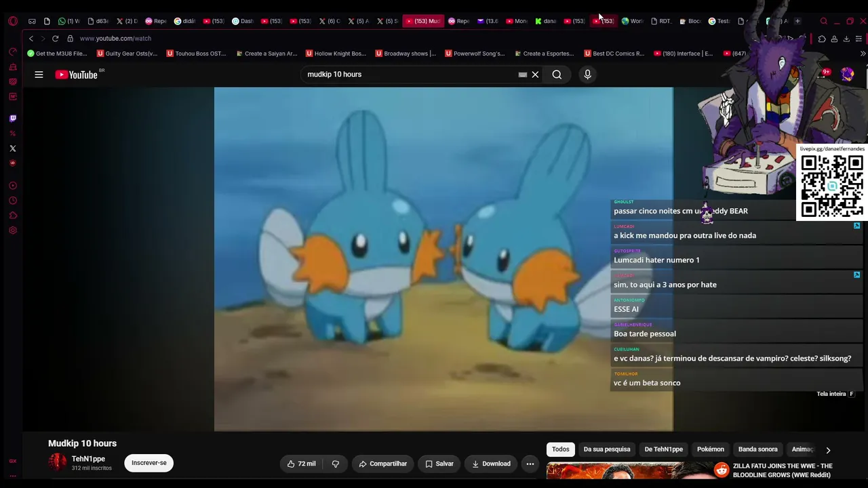This screenshot has width=868, height=488.
Task: Show more bookmarks with the double chevron
Action: [x=862, y=54]
